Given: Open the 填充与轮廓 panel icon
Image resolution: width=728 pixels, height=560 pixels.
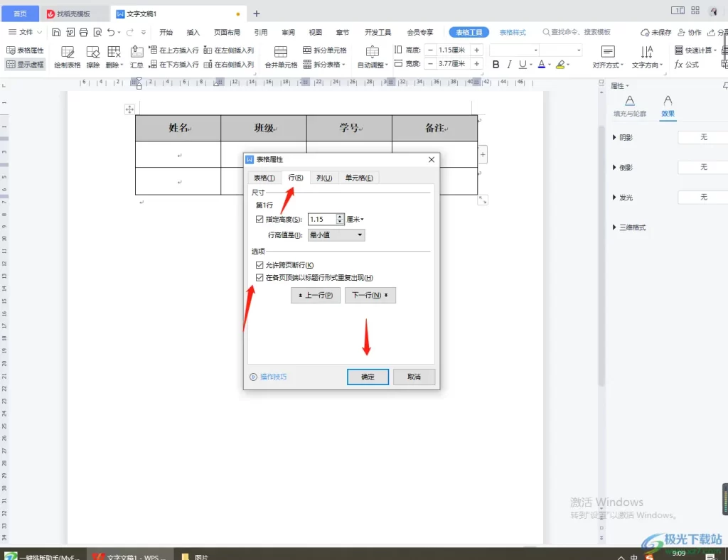Looking at the screenshot, I should coord(629,102).
